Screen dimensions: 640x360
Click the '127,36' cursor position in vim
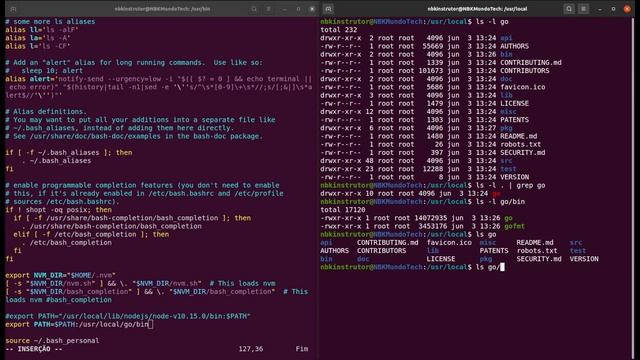pos(251,349)
